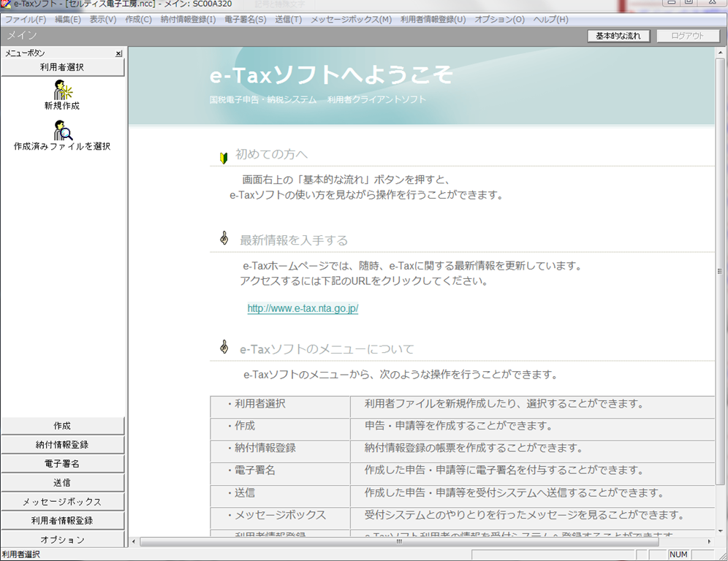Click the 利用者選択 status bar text
This screenshot has width=728, height=561.
click(x=21, y=554)
